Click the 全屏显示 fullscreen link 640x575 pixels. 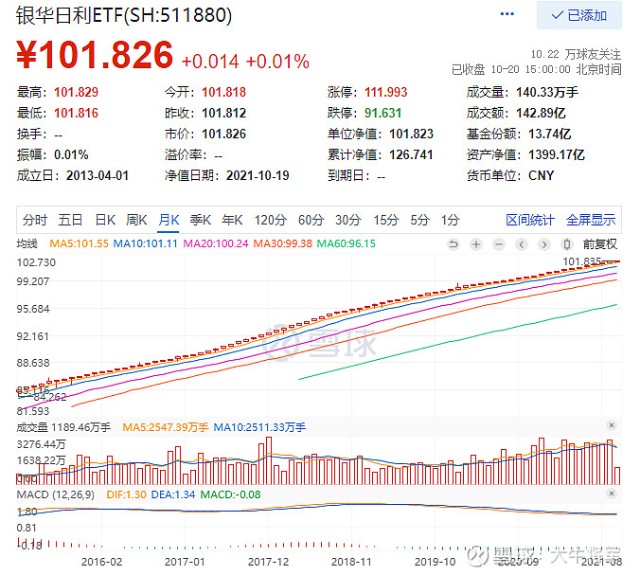point(591,220)
